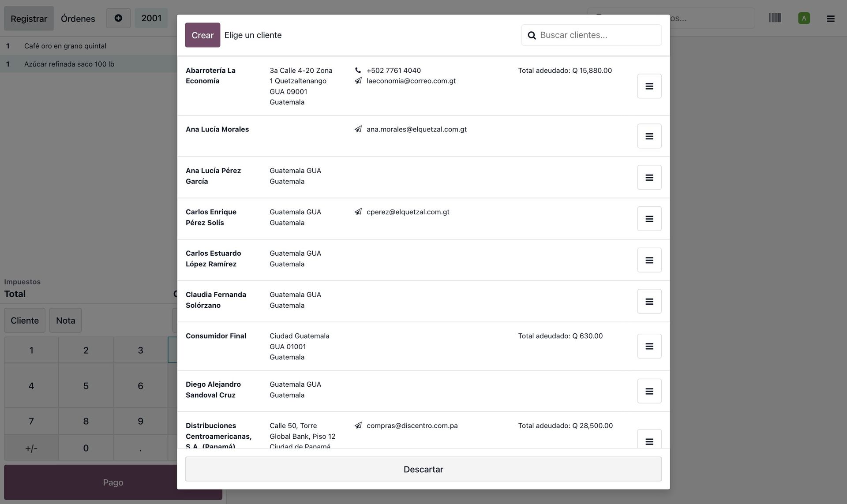Viewport: 847px width, 504px height.
Task: Select the Registrar tab
Action: [x=29, y=19]
